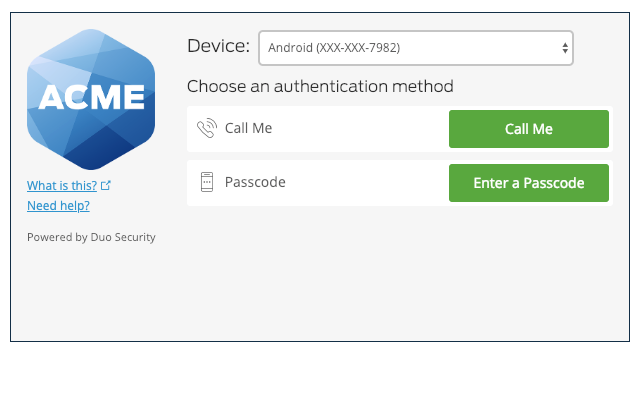This screenshot has width=640, height=400.
Task: Click the Enter a Passcode button
Action: pyautogui.click(x=529, y=183)
